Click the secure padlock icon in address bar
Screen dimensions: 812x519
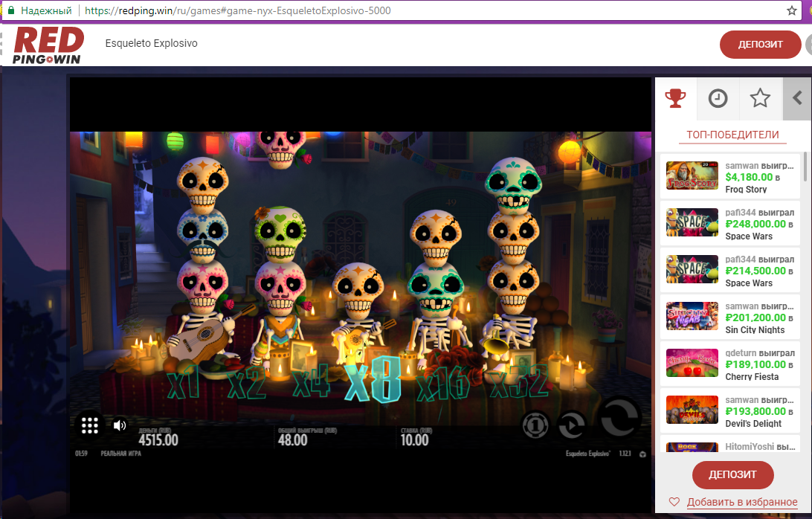pos(11,10)
